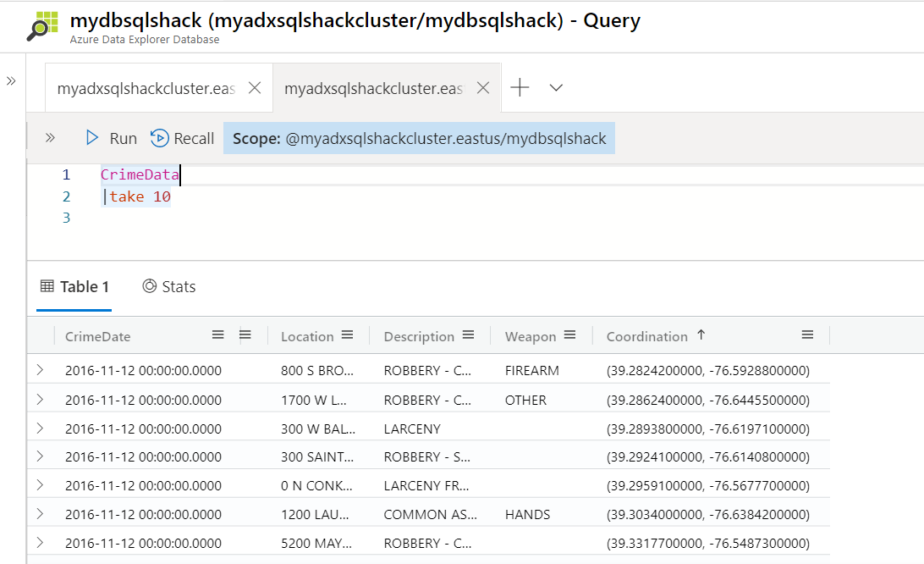Switch to the Stats tab
Viewport: 924px width, 564px height.
(x=169, y=287)
